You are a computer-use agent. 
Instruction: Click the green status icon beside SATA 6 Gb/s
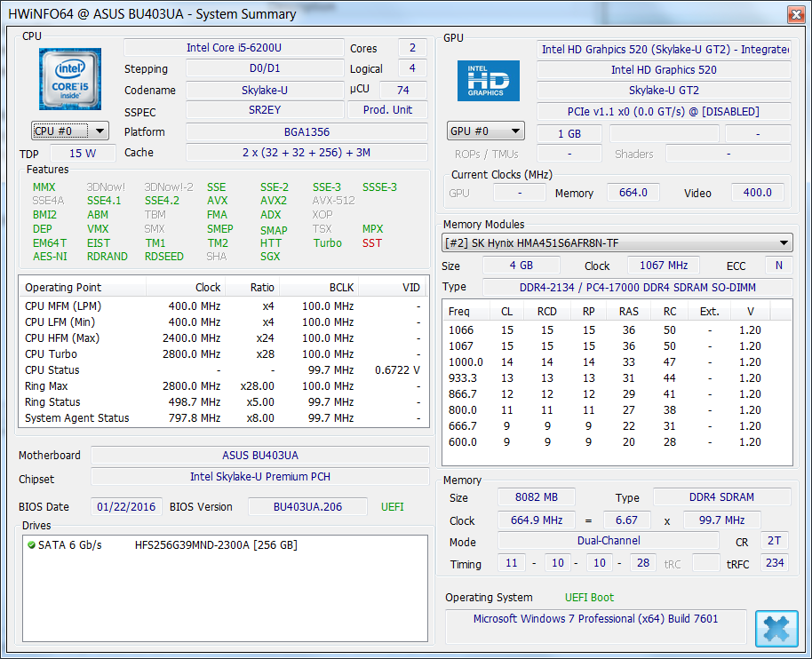pyautogui.click(x=31, y=544)
